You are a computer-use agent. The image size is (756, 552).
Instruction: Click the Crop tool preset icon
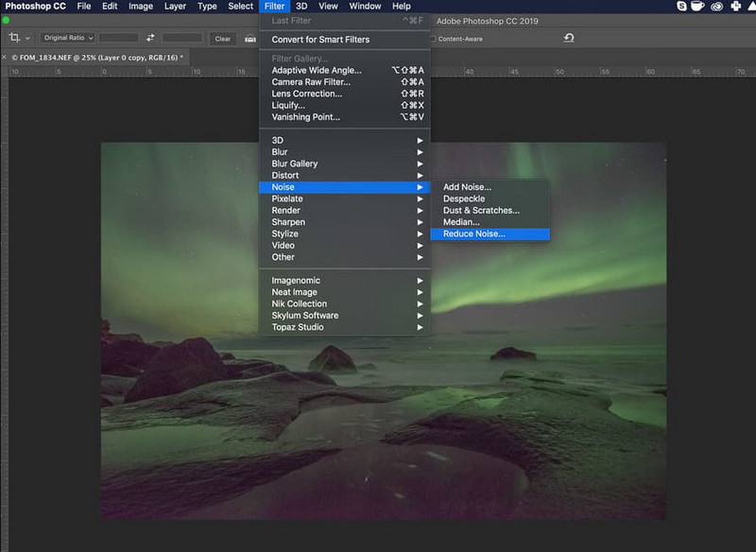(15, 38)
